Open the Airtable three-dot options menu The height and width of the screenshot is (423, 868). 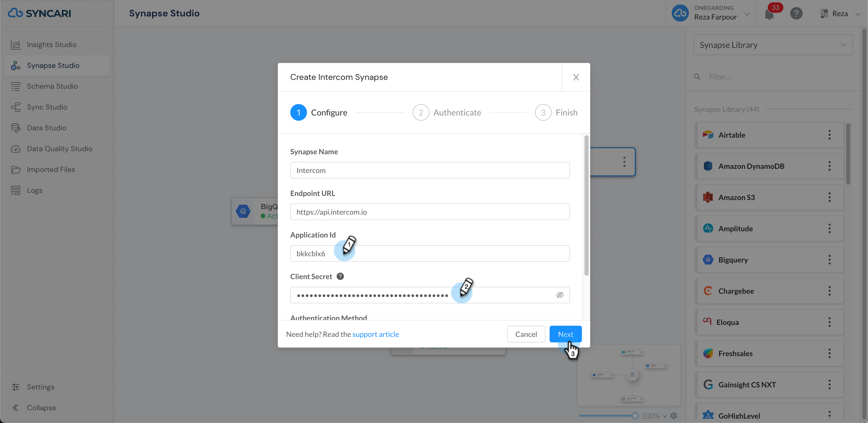tap(829, 135)
